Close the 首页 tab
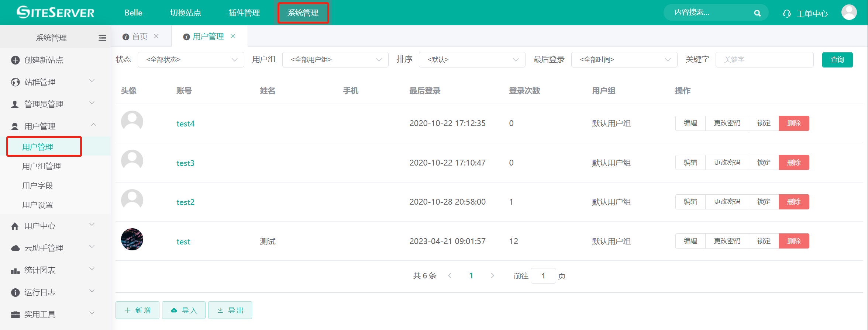The width and height of the screenshot is (868, 330). click(156, 36)
